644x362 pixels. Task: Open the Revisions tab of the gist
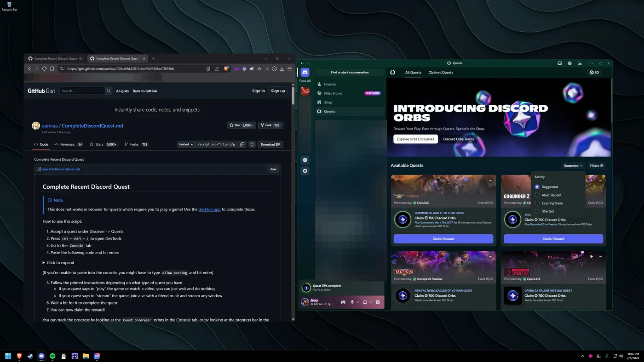[68, 144]
